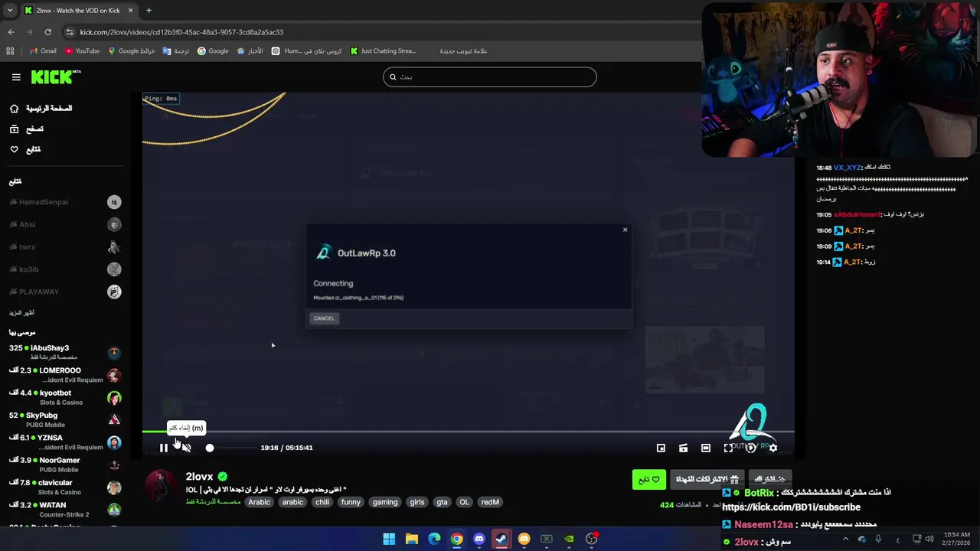The image size is (980, 551).
Task: Close the 2lovx VOD browser tab
Action: point(130,11)
